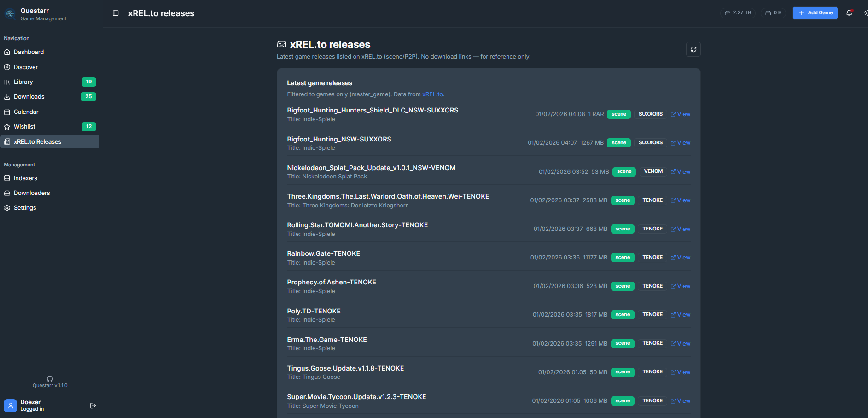Follow the xREL.to data source link

click(432, 94)
